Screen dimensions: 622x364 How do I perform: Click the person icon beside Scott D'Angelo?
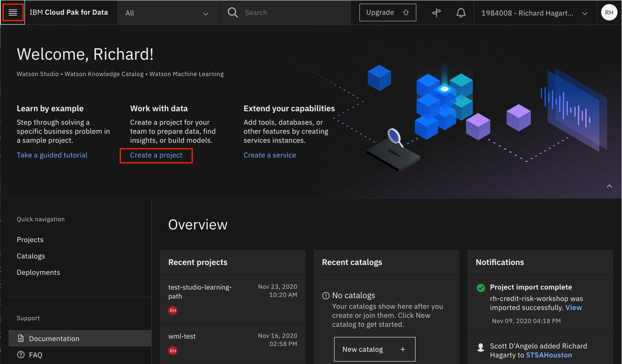pyautogui.click(x=481, y=347)
